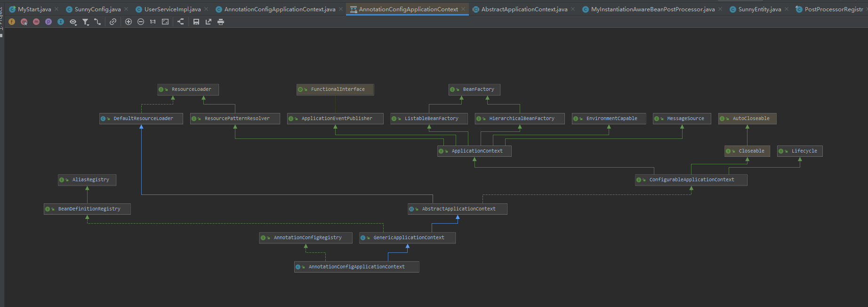This screenshot has width=868, height=307.
Task: Toggle show dependencies link icon
Action: tap(113, 22)
